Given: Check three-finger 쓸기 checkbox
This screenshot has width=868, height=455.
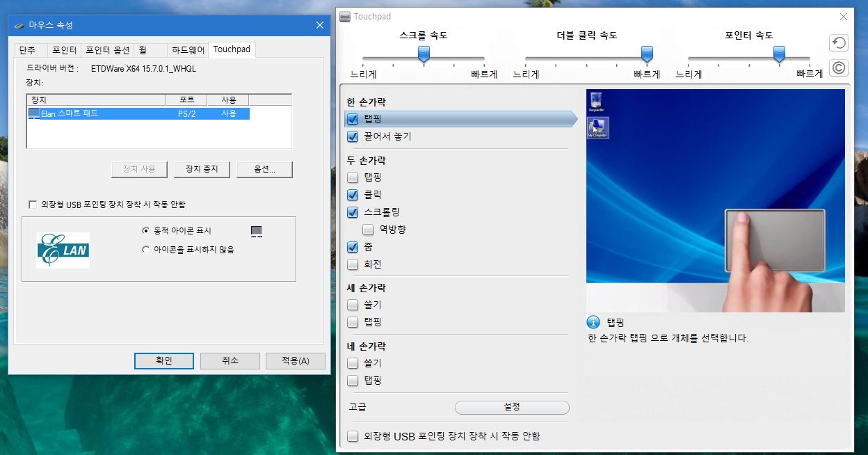Looking at the screenshot, I should tap(353, 305).
